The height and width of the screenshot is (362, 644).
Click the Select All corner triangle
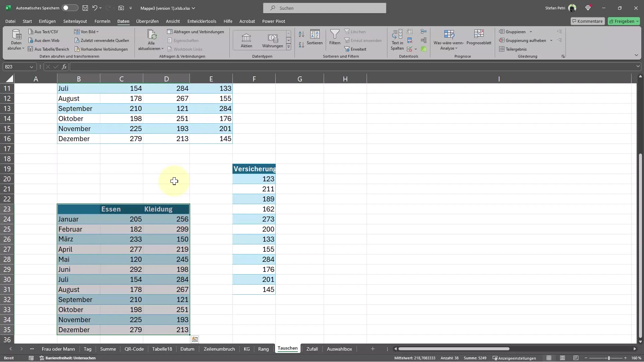tap(9, 79)
